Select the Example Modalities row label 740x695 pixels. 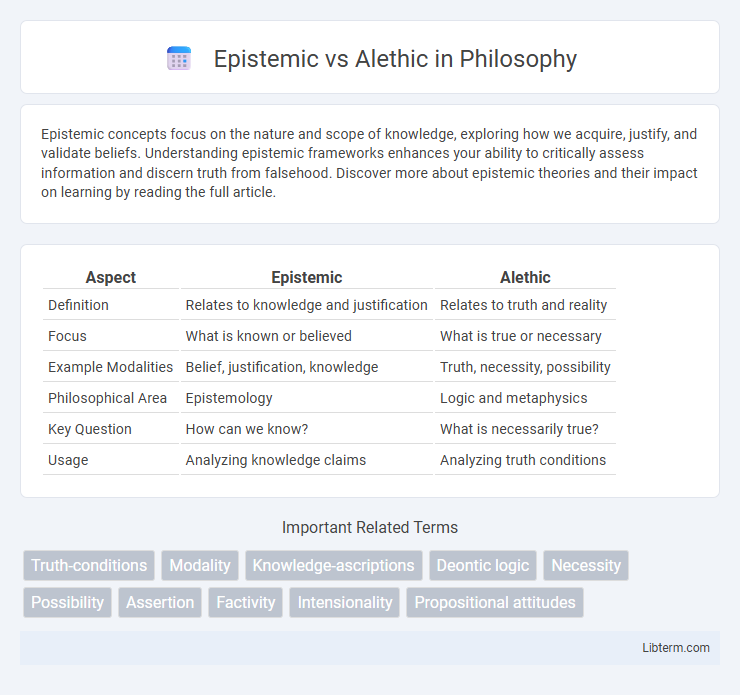pos(110,367)
